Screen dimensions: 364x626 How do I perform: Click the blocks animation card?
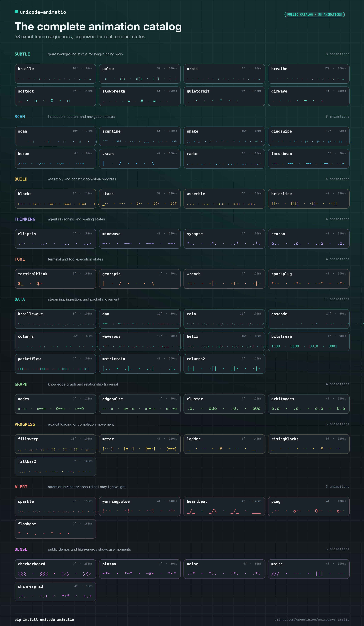point(55,199)
